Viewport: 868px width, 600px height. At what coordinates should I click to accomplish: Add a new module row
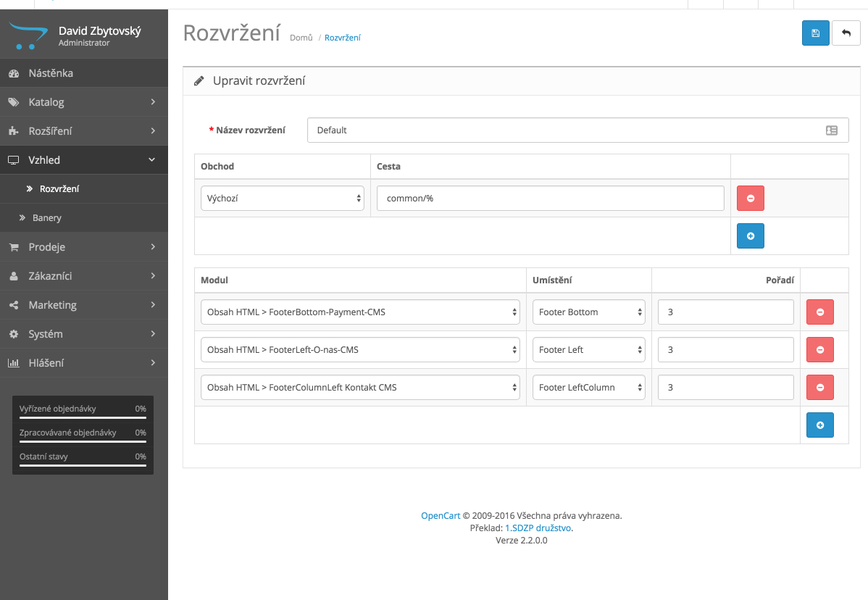[820, 425]
